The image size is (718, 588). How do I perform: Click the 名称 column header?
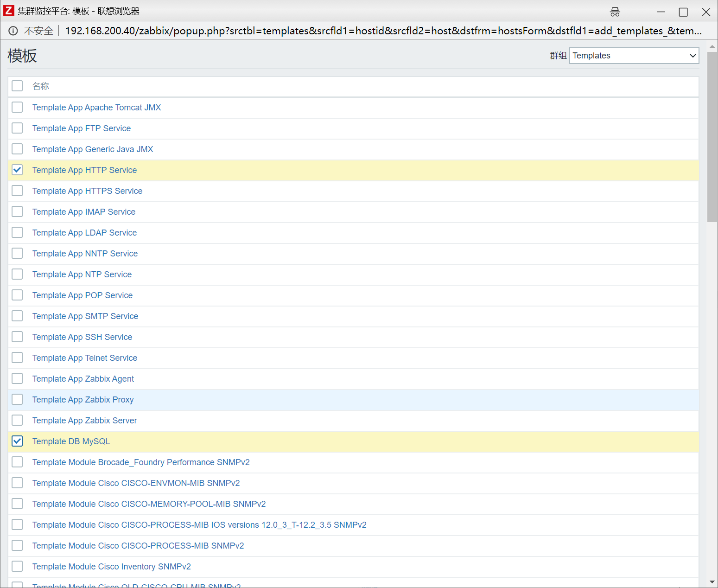pyautogui.click(x=40, y=86)
